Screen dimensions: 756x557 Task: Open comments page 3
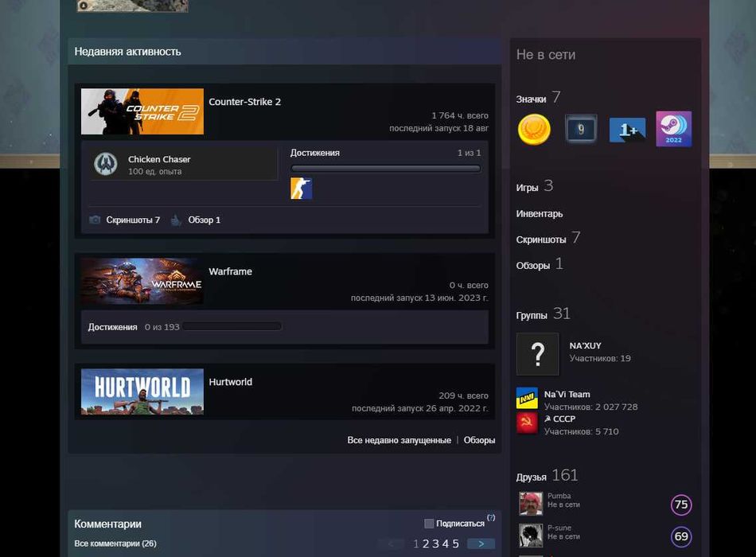[436, 544]
